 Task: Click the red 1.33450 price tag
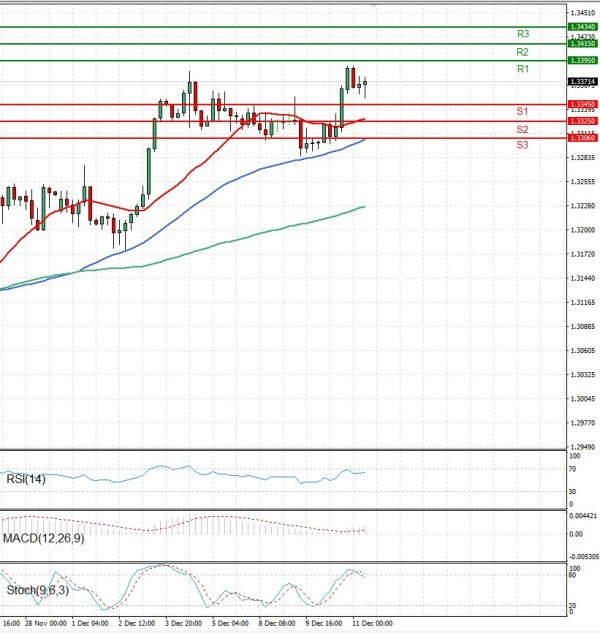pyautogui.click(x=581, y=104)
